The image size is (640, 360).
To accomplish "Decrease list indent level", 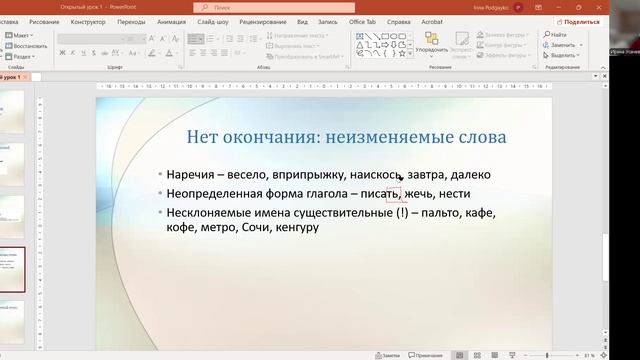I will tap(229, 39).
